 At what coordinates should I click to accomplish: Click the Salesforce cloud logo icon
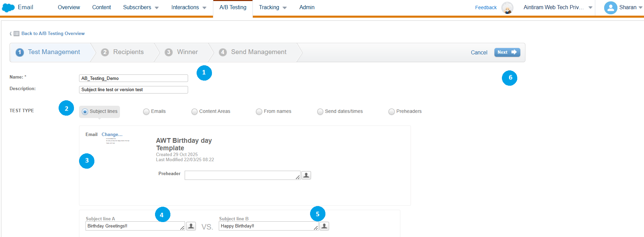(x=8, y=7)
